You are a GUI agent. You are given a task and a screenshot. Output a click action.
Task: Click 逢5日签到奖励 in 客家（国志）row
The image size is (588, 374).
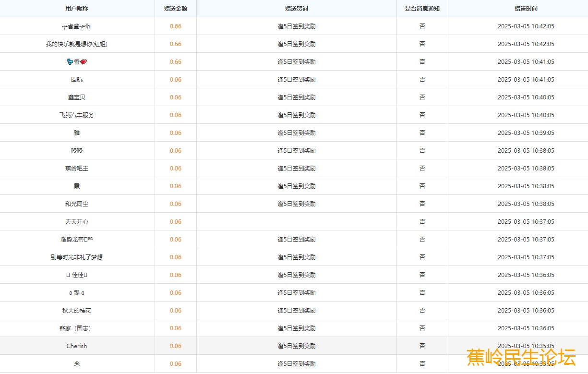pos(296,328)
